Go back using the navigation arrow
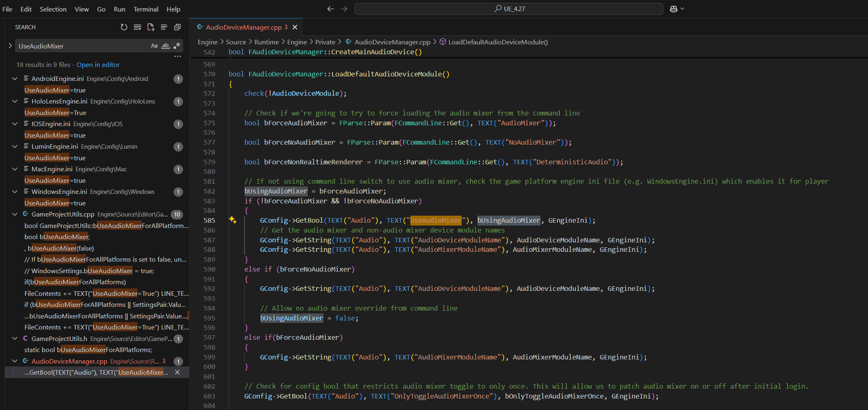This screenshot has width=868, height=410. tap(330, 9)
